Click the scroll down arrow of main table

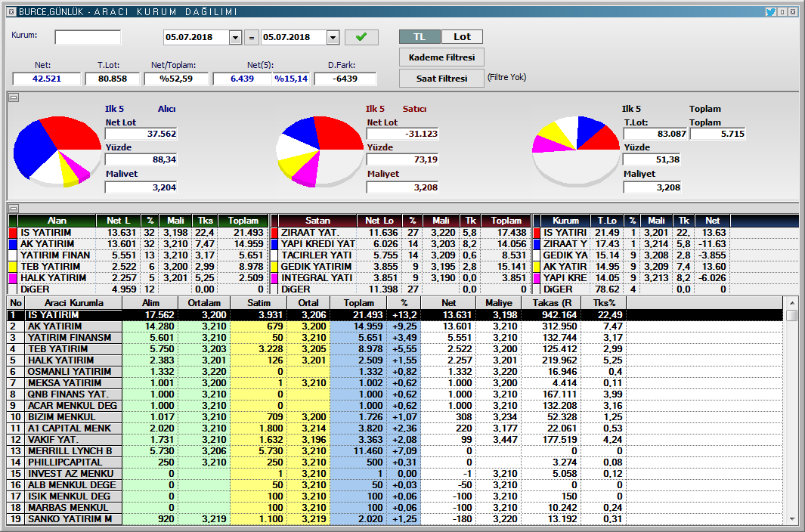click(x=791, y=518)
